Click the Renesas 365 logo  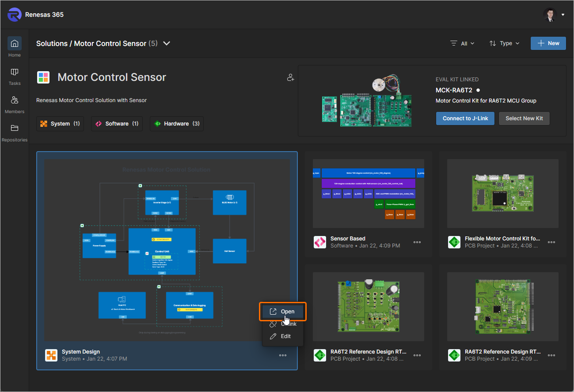coord(15,15)
